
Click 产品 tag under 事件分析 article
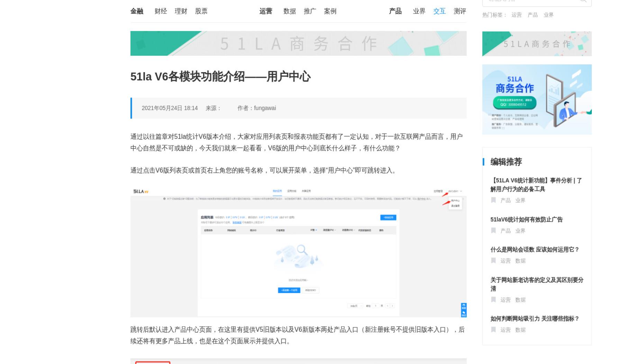tap(506, 200)
